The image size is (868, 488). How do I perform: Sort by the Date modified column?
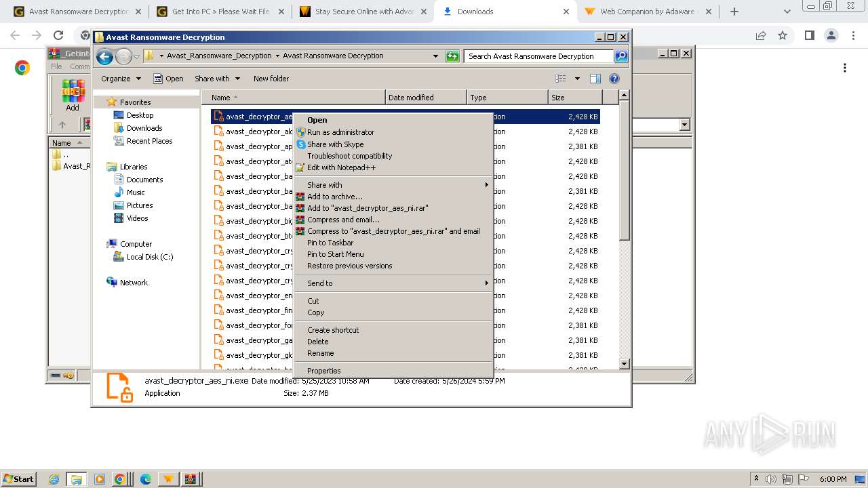point(426,98)
